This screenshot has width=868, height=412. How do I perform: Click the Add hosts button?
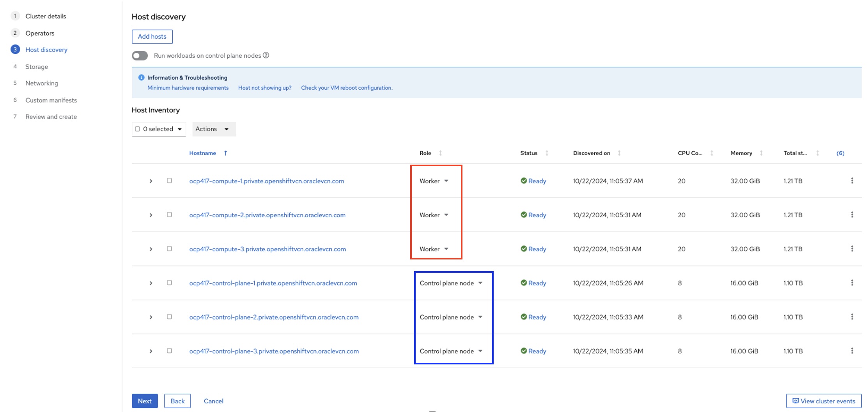(x=152, y=36)
